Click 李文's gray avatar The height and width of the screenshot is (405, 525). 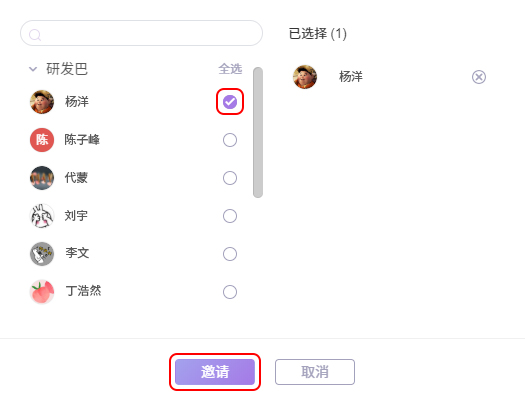42,254
